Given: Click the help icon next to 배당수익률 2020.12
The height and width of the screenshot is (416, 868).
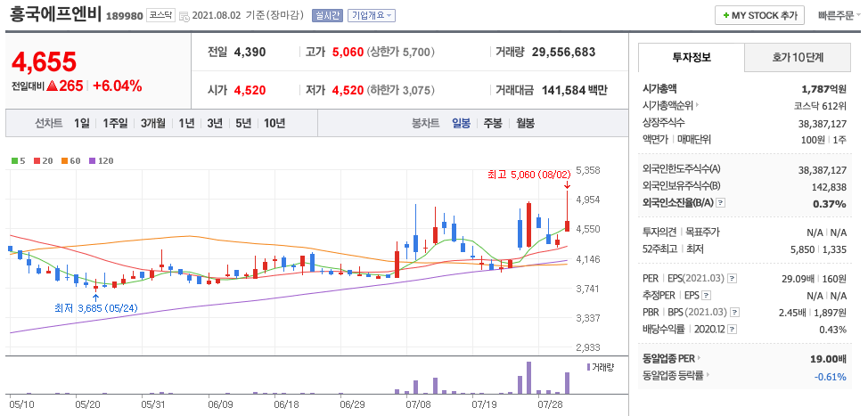Looking at the screenshot, I should tap(733, 330).
